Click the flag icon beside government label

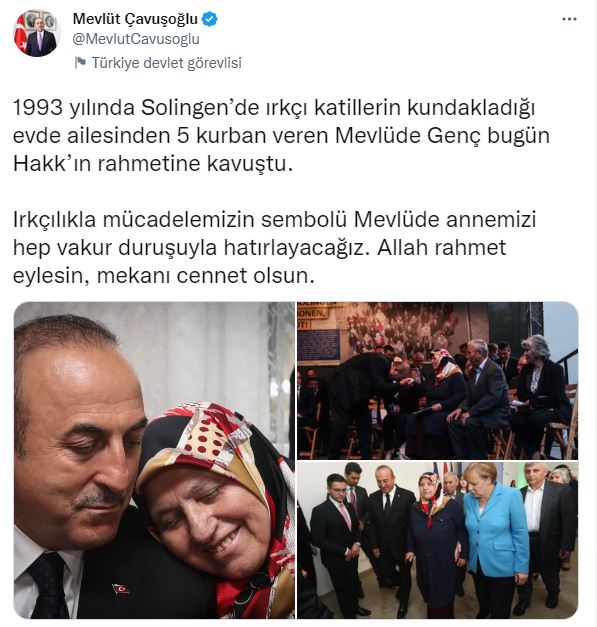80,63
